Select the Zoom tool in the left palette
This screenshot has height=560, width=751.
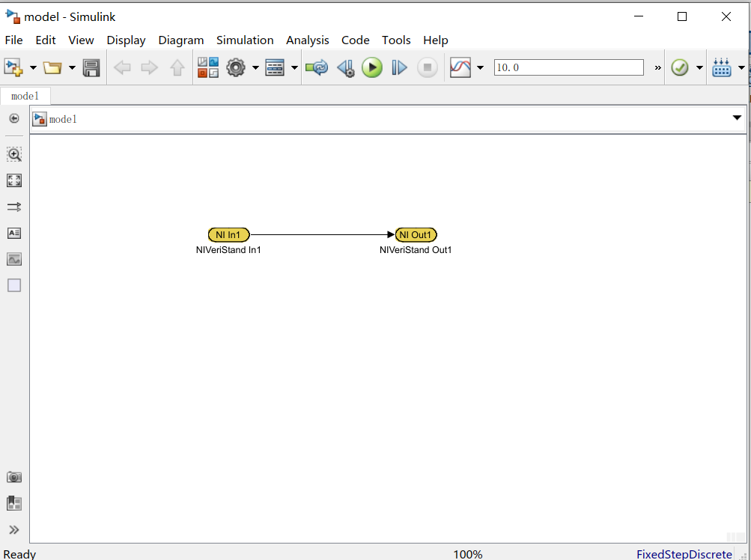13,154
